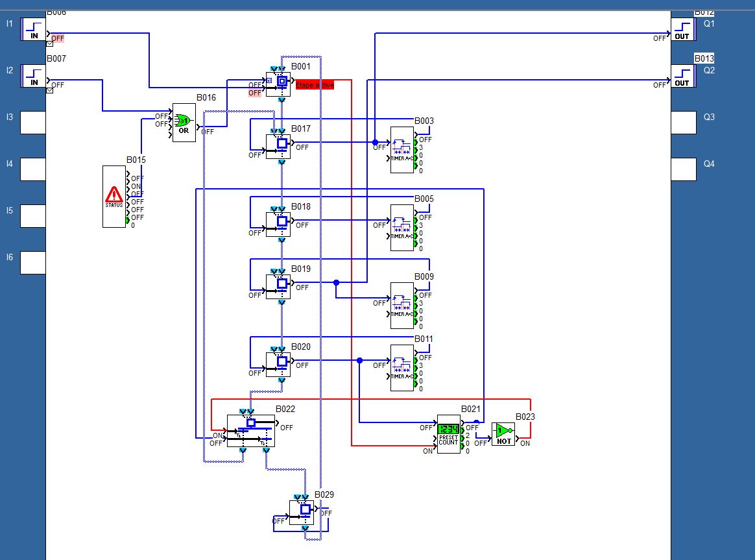Click the B011 TIMER A-C block
The image size is (755, 560).
[x=402, y=367]
